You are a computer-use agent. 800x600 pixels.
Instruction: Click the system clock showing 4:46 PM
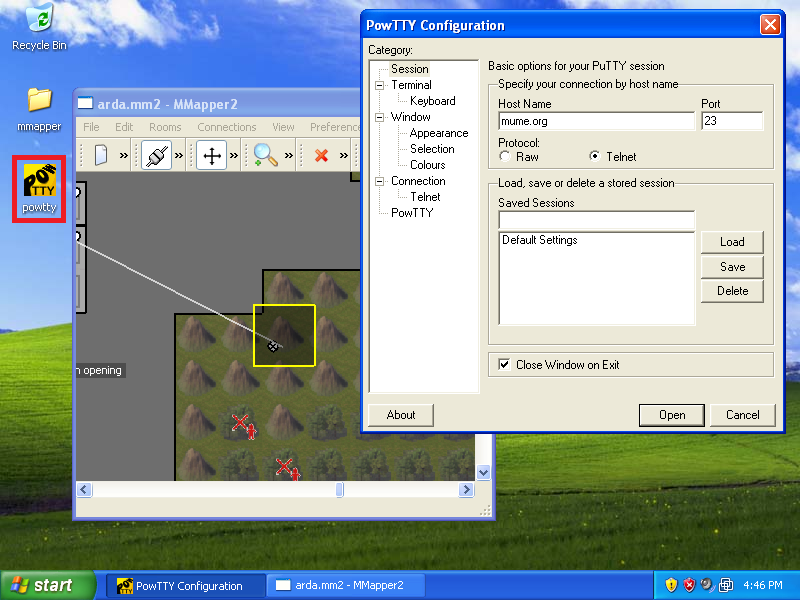click(763, 585)
